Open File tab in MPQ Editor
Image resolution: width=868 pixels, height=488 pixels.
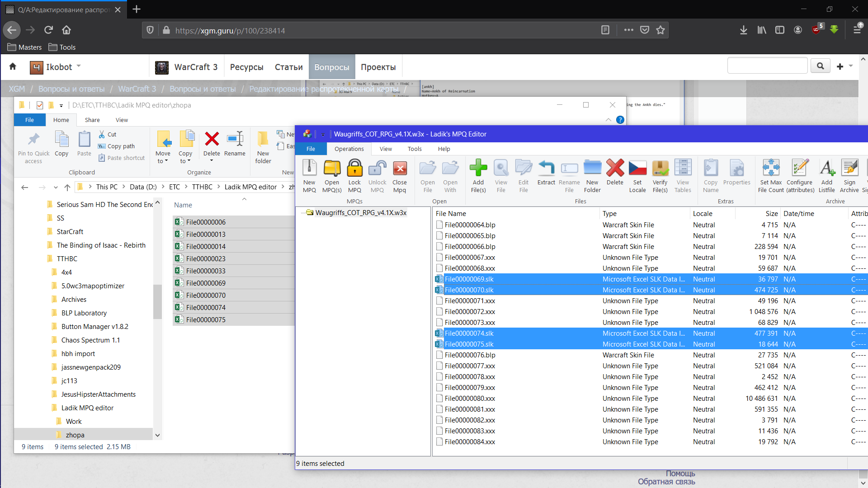pyautogui.click(x=311, y=149)
